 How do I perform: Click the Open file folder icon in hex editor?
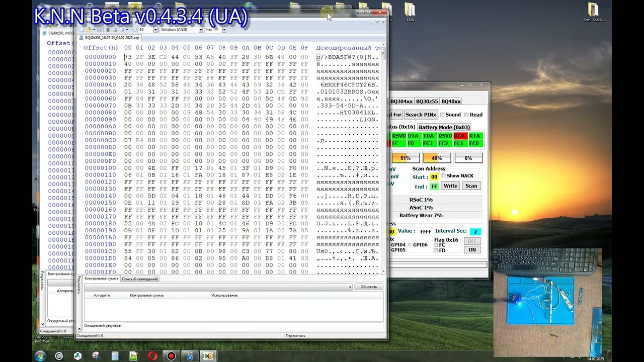pos(88,30)
